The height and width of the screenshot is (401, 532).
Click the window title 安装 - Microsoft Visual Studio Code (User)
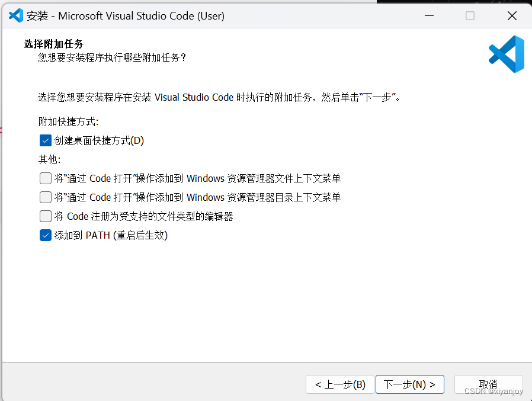coord(126,16)
